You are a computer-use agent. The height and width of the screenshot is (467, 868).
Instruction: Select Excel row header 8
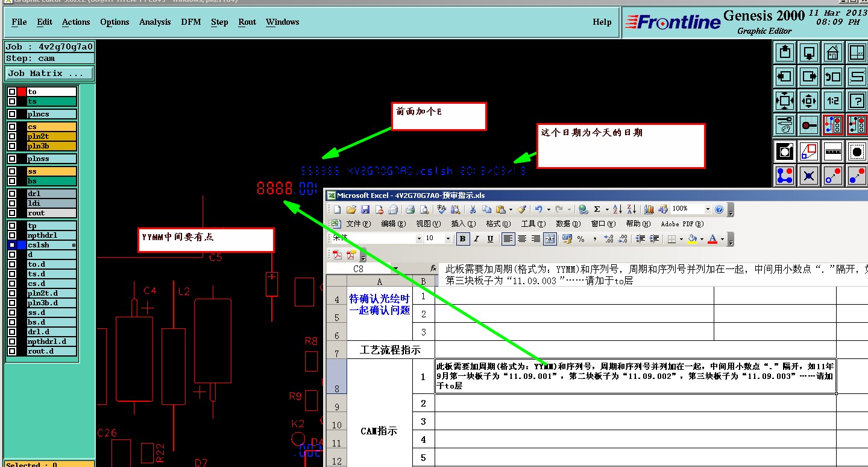click(x=336, y=377)
